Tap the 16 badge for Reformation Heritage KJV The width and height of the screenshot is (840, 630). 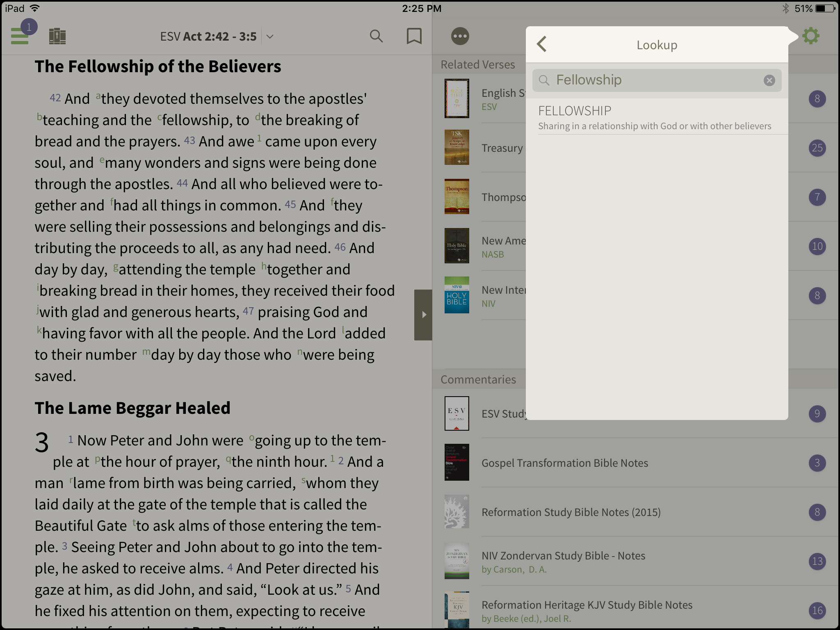click(x=817, y=610)
